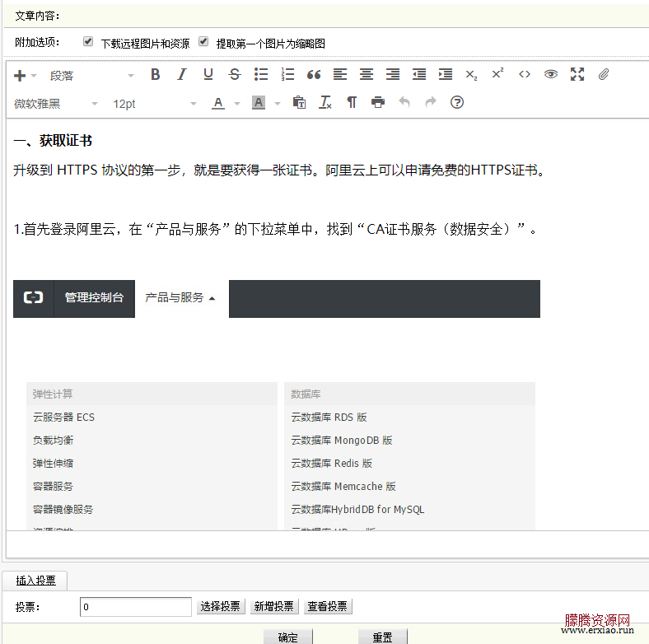Attach a file with paperclip icon

(x=604, y=74)
